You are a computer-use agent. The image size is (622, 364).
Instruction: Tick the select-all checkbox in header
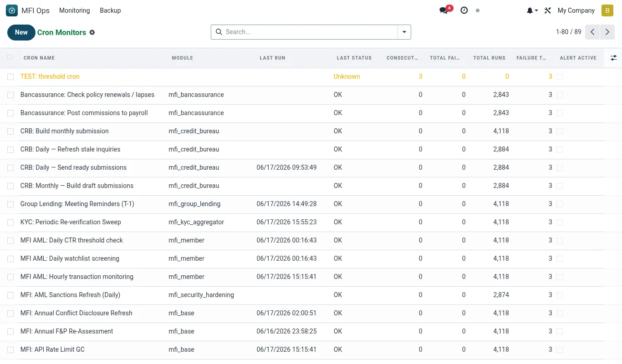[10, 57]
